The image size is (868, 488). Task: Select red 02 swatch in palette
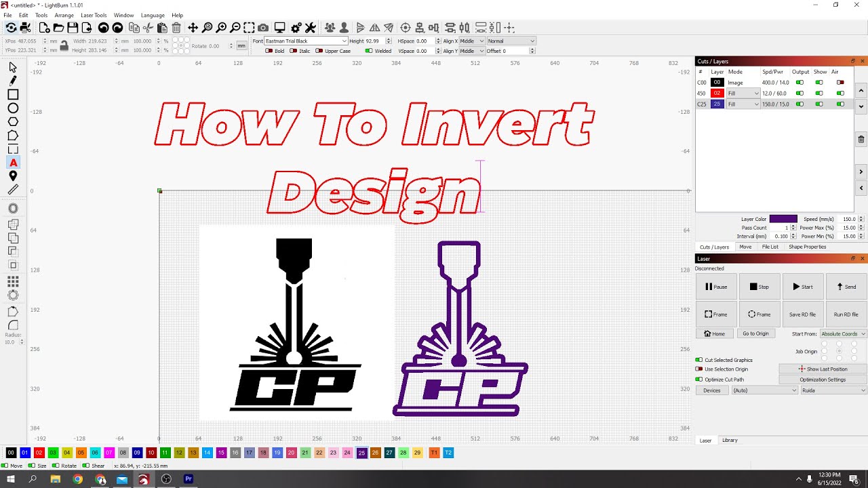point(39,453)
